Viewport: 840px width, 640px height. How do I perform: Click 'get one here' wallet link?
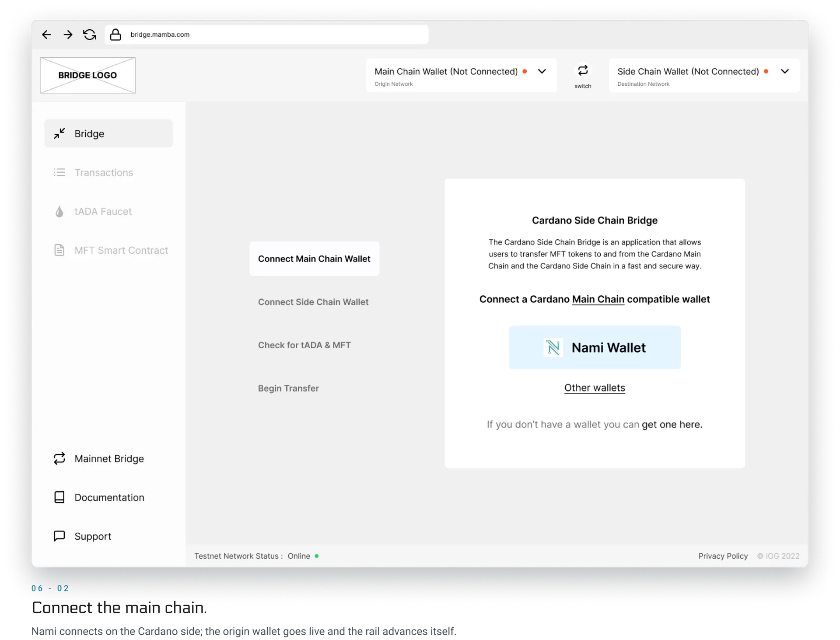[x=672, y=424]
